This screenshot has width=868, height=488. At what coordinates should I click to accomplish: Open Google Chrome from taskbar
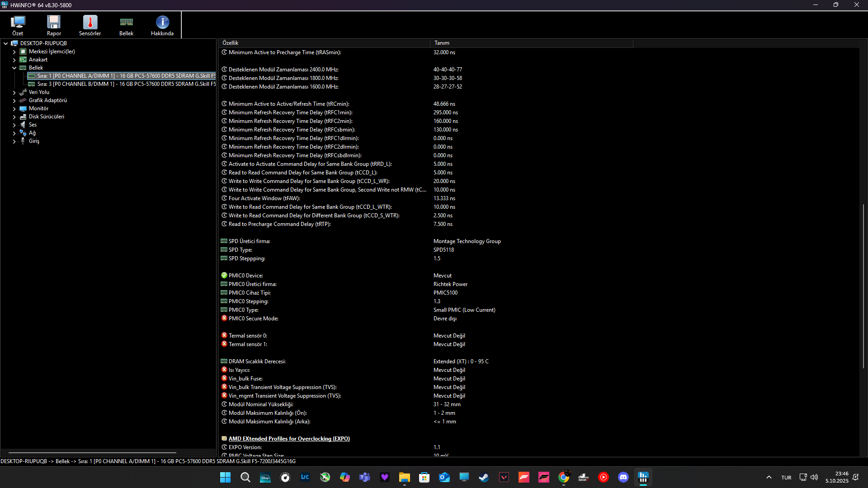click(x=564, y=477)
